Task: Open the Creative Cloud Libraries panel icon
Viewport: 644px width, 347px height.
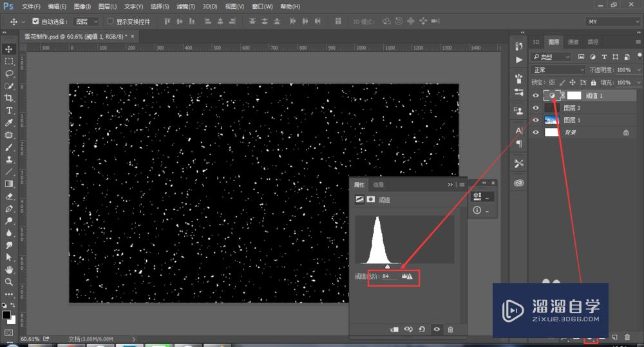Action: (x=518, y=183)
